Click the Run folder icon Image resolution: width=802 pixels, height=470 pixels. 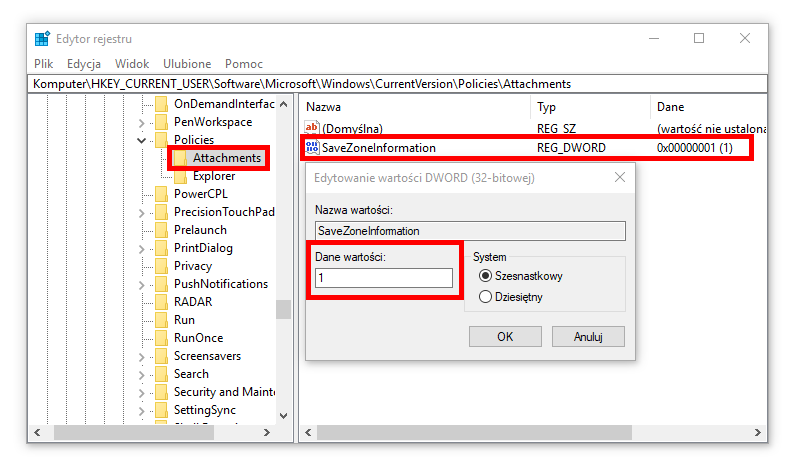(162, 320)
